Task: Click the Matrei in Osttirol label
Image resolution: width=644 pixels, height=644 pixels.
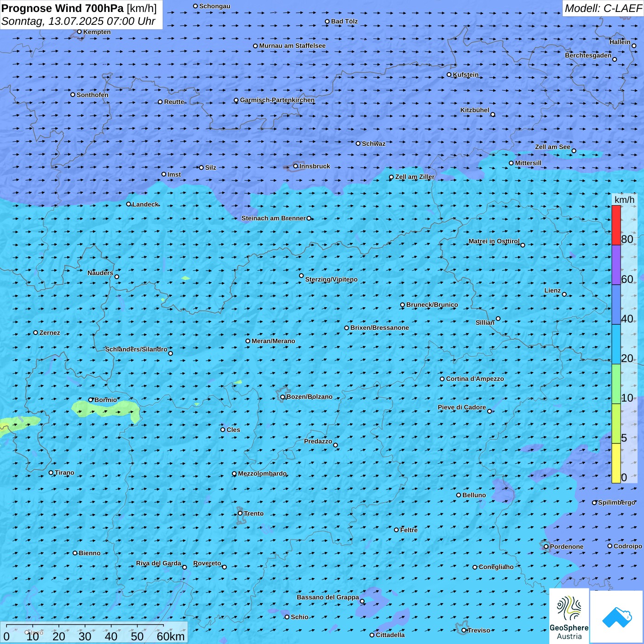Action: pos(494,241)
